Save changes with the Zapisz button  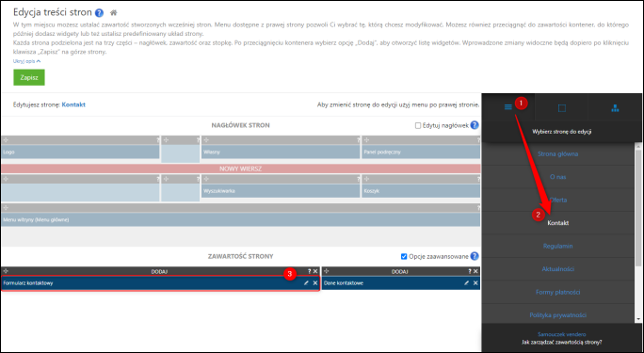[29, 77]
